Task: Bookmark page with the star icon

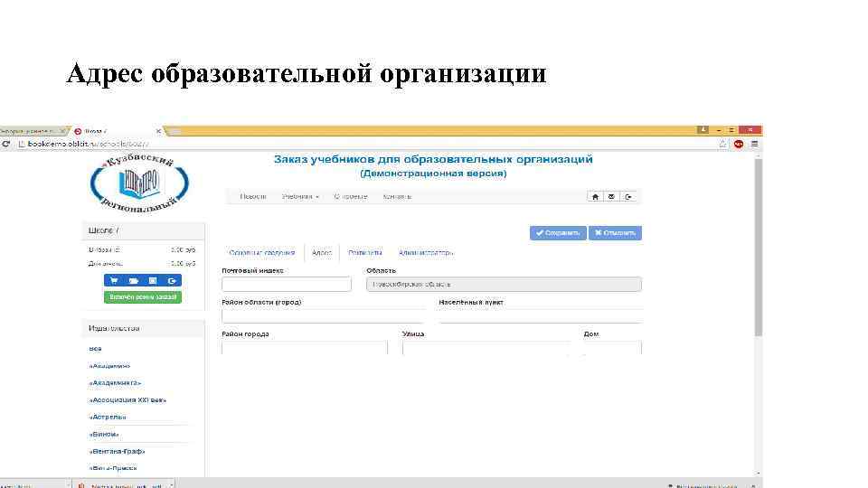Action: pos(722,144)
